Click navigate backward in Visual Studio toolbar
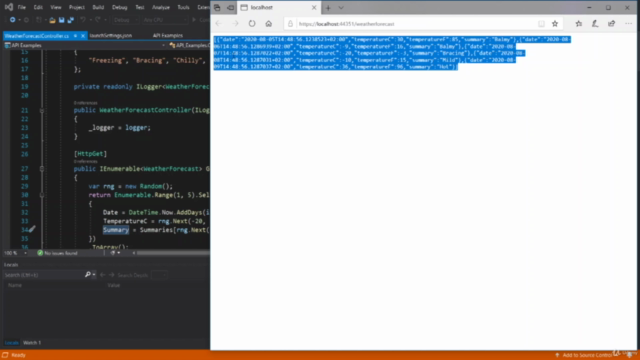 [12, 20]
